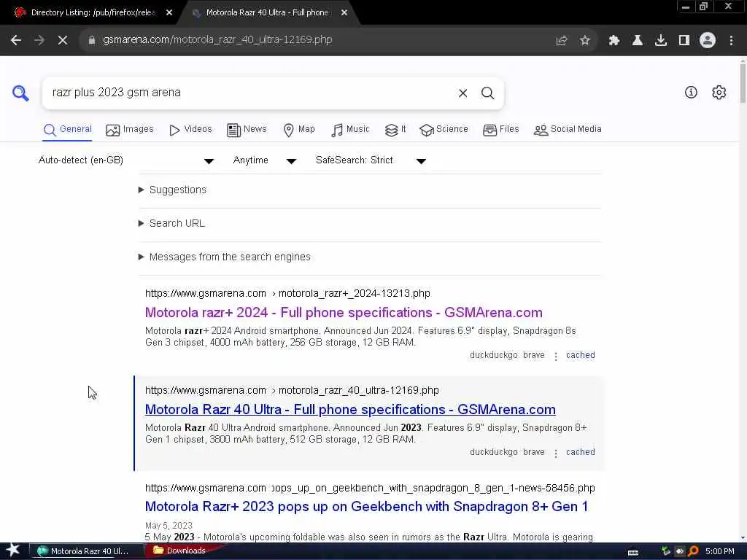
Task: Close the Directory Listing tab
Action: pyautogui.click(x=169, y=13)
